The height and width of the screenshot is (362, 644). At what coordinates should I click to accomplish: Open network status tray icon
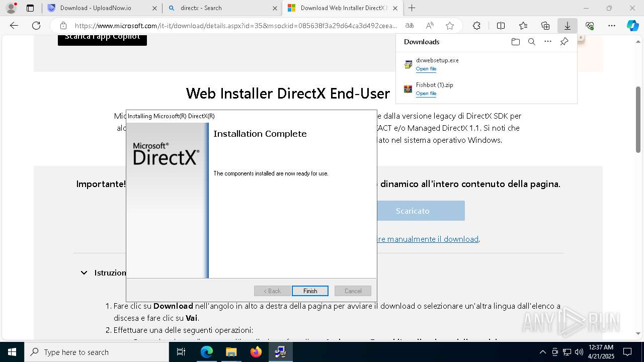point(567,352)
